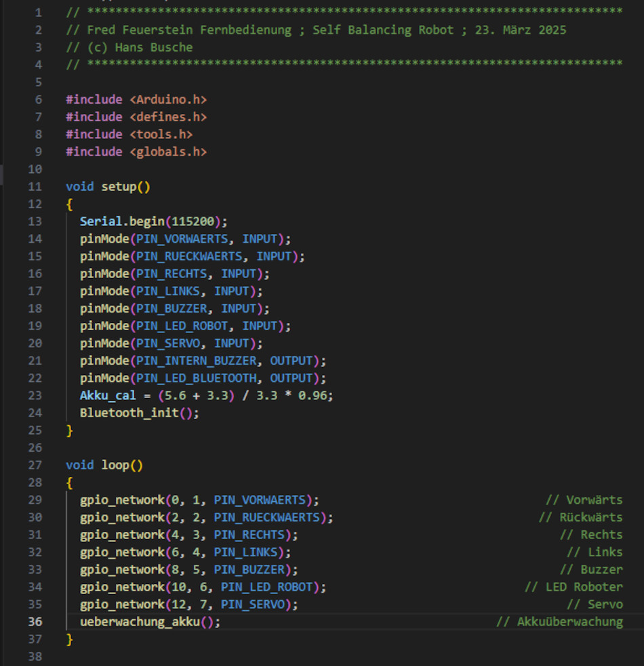Click the '// LED Roboter' comment
The height and width of the screenshot is (666, 644).
[x=573, y=587]
